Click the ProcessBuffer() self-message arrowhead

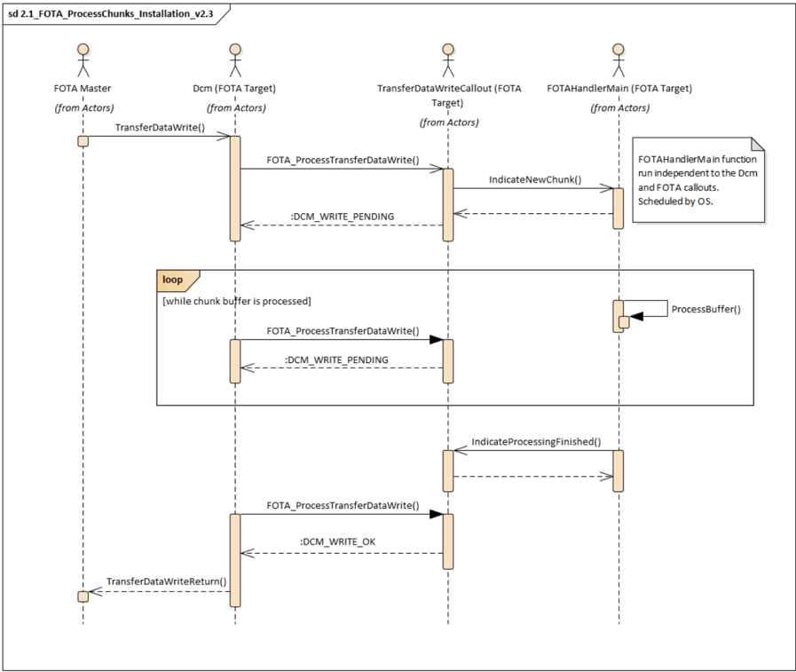pyautogui.click(x=636, y=316)
